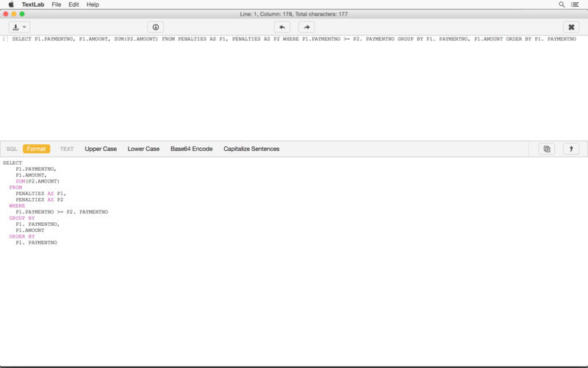Screen dimensions: 588x368
Task: Clear the text with the X button
Action: 570,26
